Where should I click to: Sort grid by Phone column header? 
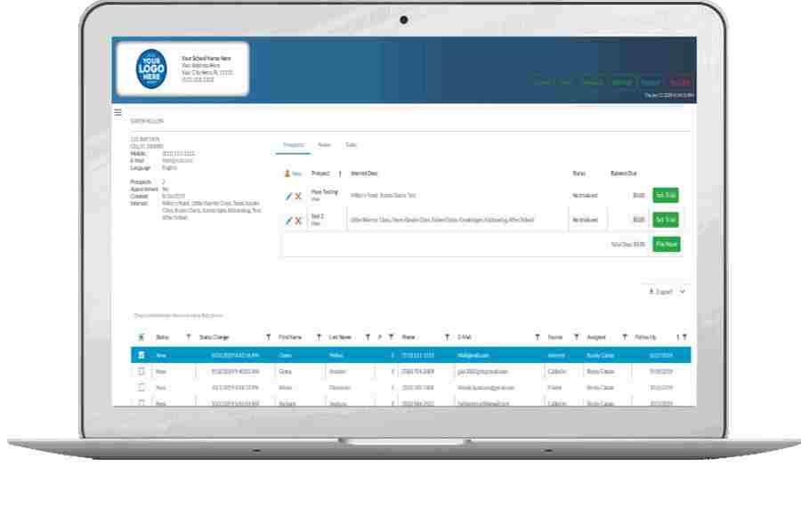click(x=409, y=337)
